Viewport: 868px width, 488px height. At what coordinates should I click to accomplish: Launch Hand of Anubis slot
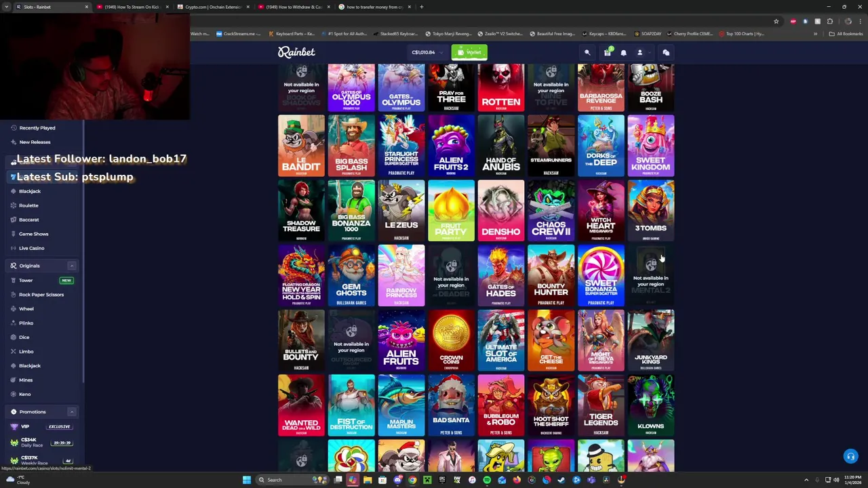click(x=501, y=146)
